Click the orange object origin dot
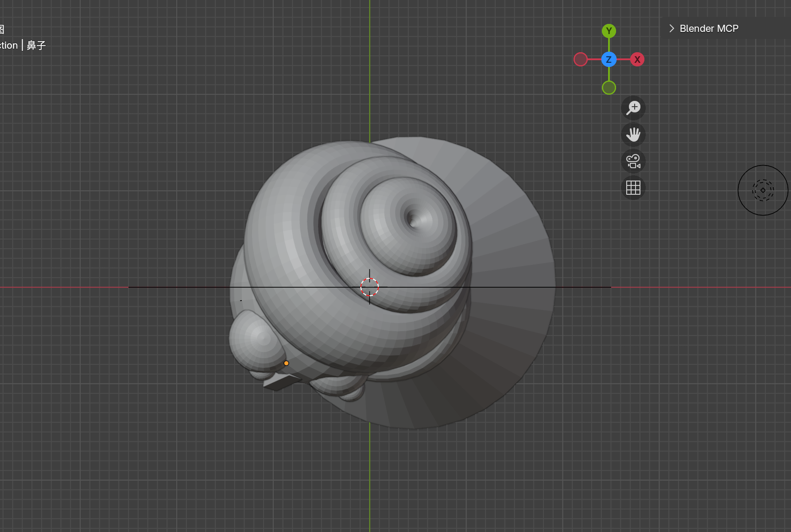The height and width of the screenshot is (532, 791). point(286,363)
